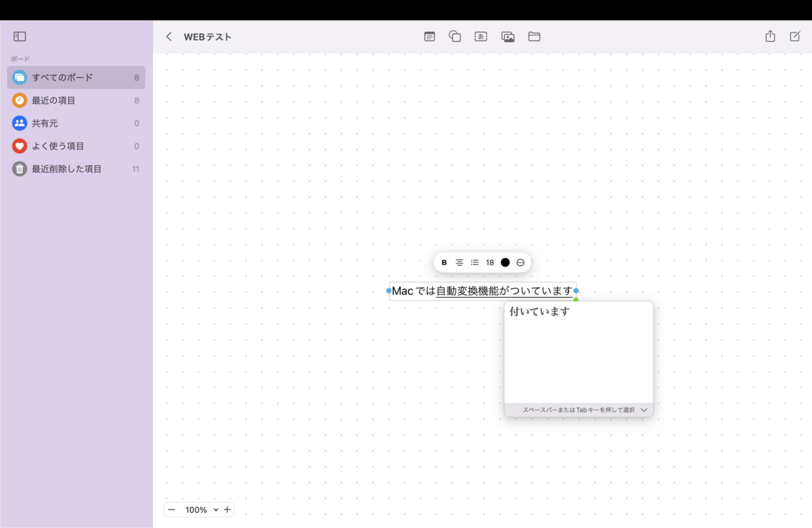Screen dimensions: 812x528
Task: Toggle bold in the text format bar
Action: (445, 263)
